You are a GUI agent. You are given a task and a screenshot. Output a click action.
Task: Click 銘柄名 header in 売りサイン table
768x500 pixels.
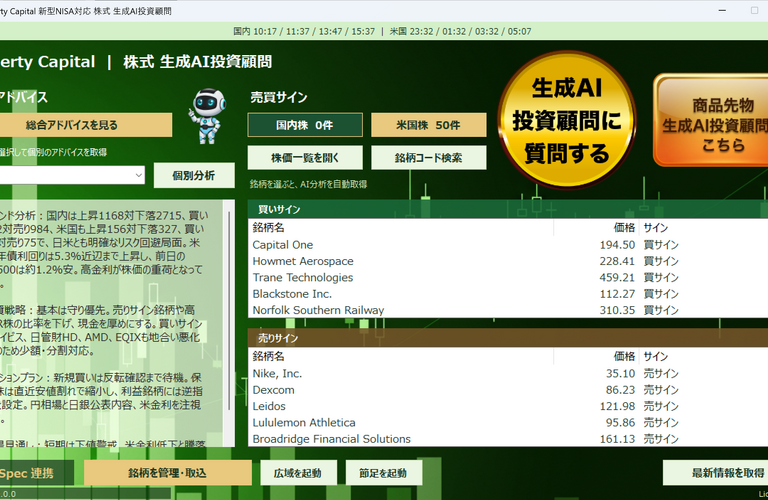(x=401, y=356)
